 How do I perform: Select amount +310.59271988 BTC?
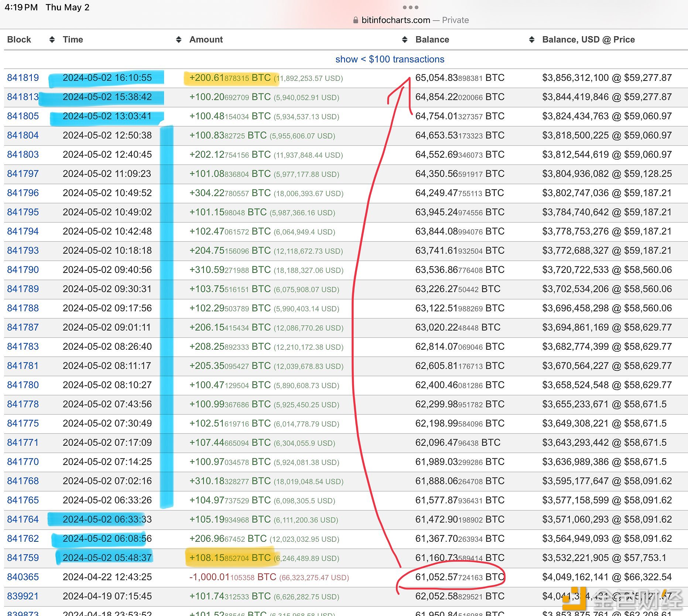coord(230,270)
